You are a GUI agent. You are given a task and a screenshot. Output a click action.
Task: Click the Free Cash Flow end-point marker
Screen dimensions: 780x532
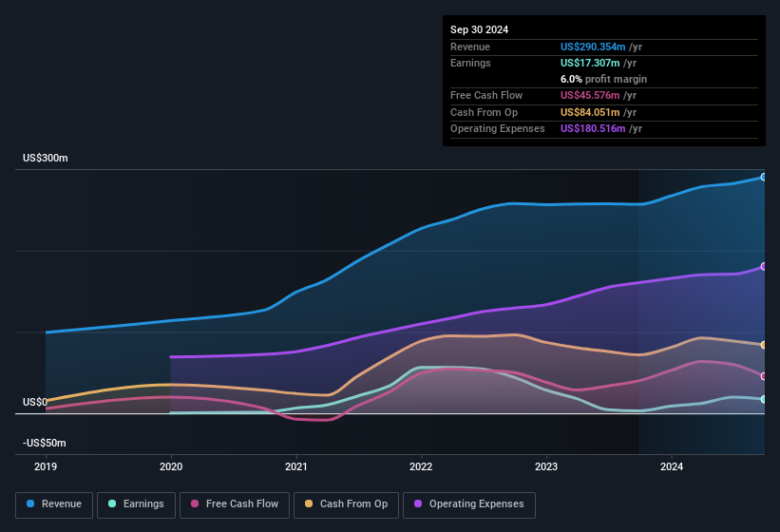pos(764,376)
